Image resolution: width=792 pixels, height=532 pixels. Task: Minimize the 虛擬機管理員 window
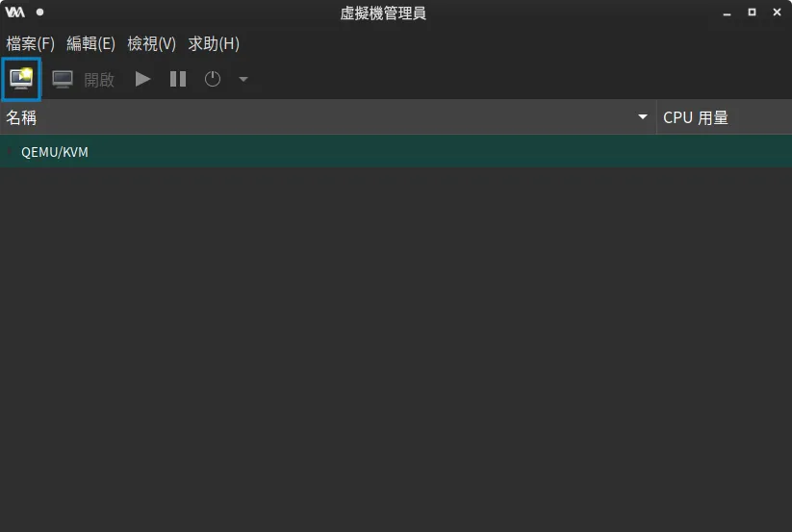728,13
